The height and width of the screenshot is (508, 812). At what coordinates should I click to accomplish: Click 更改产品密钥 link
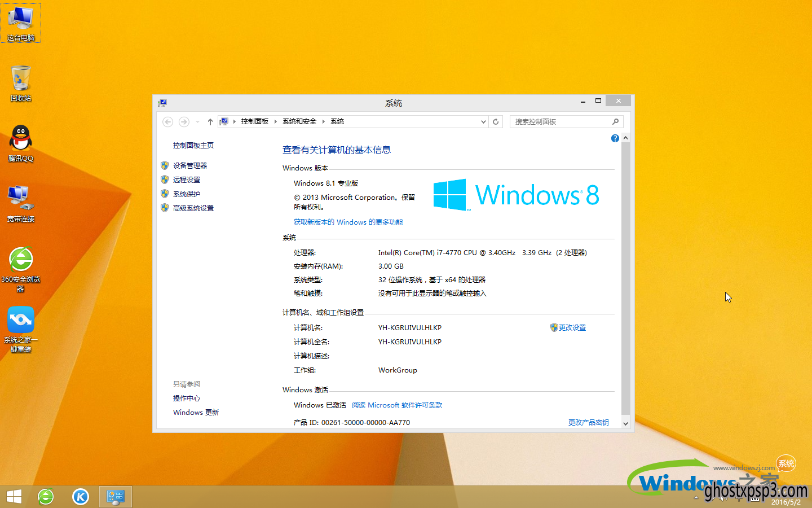pyautogui.click(x=589, y=422)
